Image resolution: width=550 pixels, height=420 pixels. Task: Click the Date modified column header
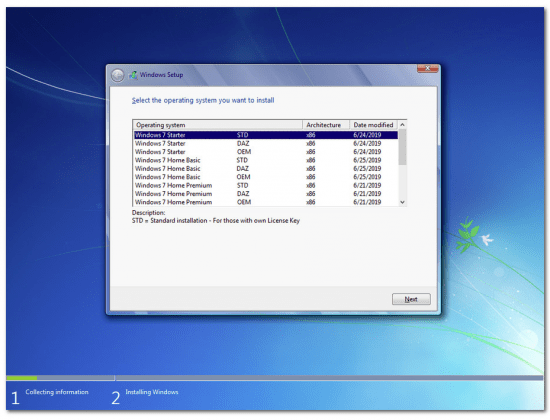(x=374, y=125)
